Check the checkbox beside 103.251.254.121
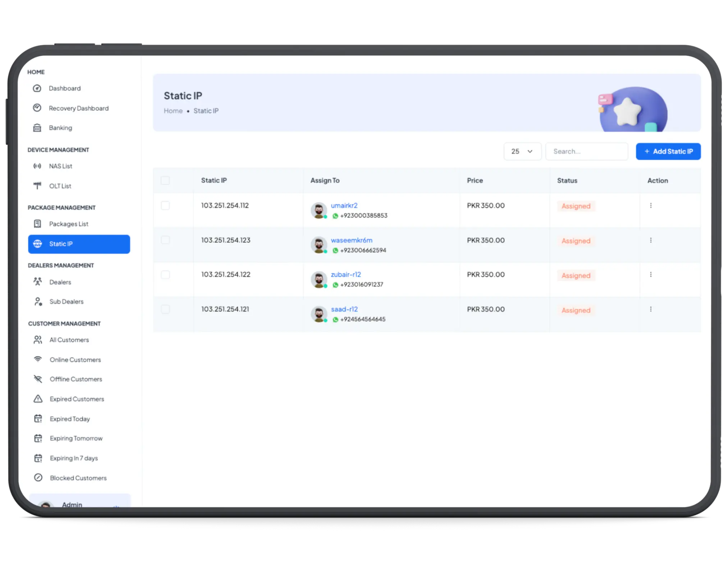 [165, 309]
